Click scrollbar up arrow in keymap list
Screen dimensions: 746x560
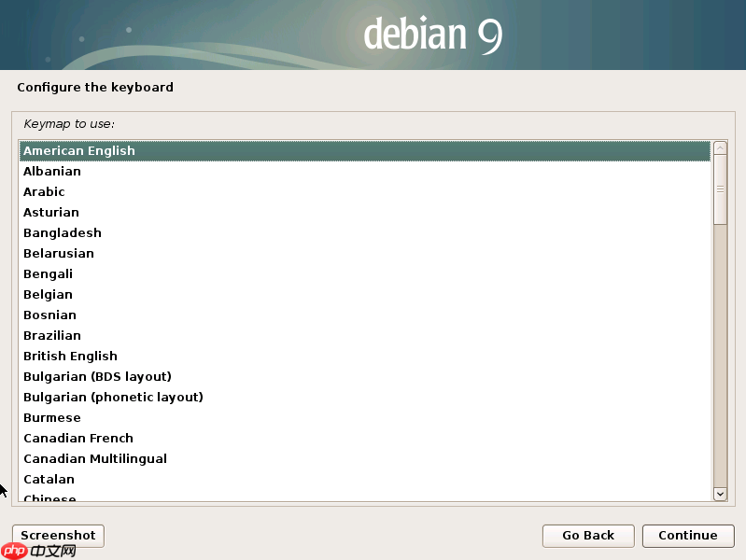coord(720,148)
